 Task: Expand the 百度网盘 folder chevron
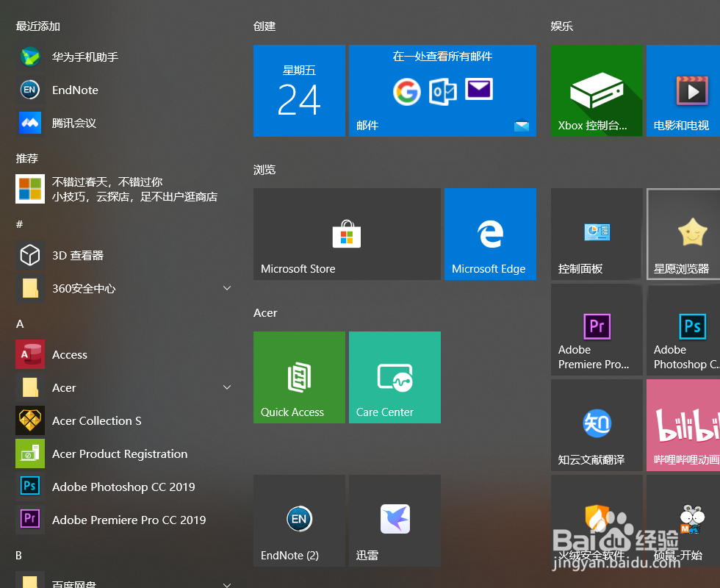[x=227, y=585]
